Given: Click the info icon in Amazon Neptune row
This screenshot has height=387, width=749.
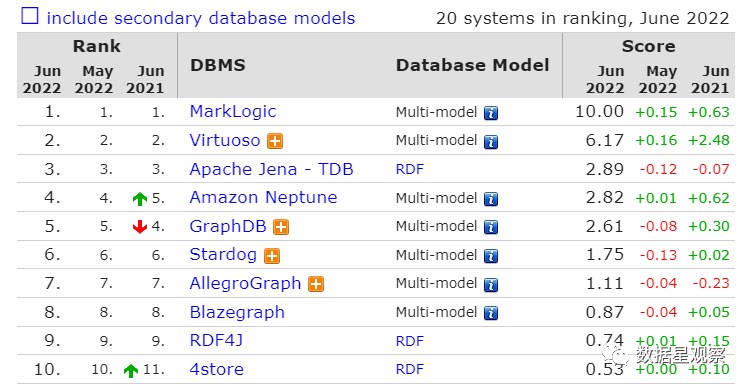Looking at the screenshot, I should (x=491, y=199).
